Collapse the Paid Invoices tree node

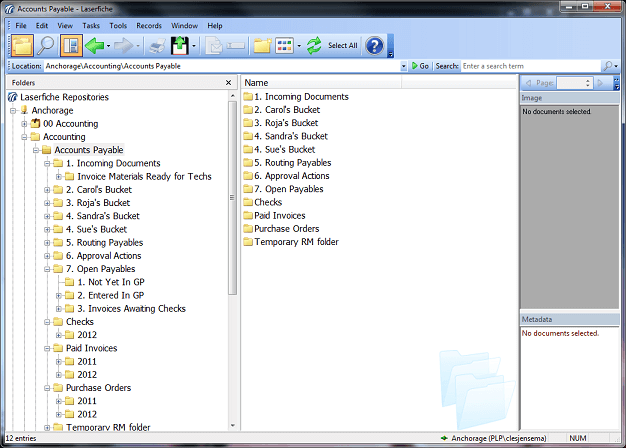(x=47, y=348)
